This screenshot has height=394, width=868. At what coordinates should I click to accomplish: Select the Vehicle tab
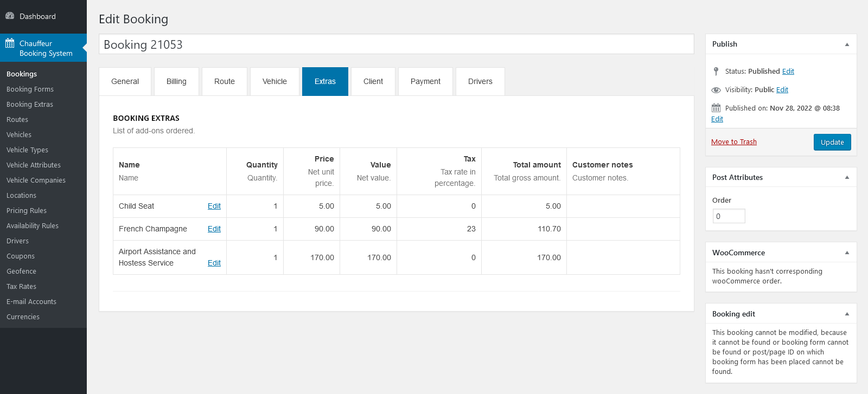(x=275, y=81)
